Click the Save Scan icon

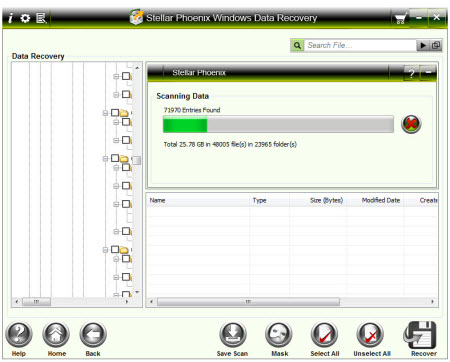(233, 335)
